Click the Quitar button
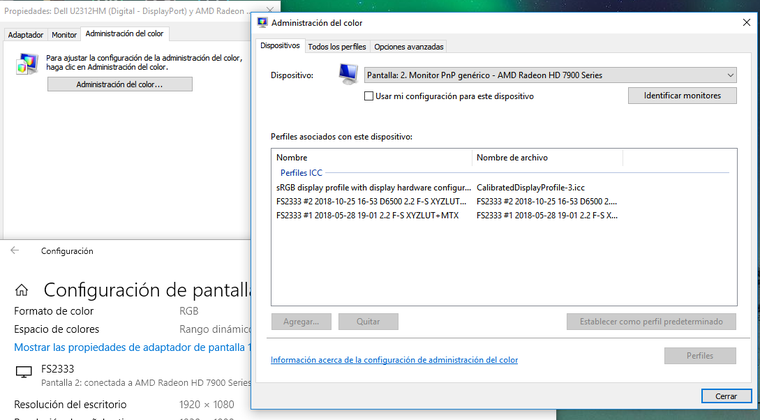The height and width of the screenshot is (420, 760). click(x=368, y=322)
